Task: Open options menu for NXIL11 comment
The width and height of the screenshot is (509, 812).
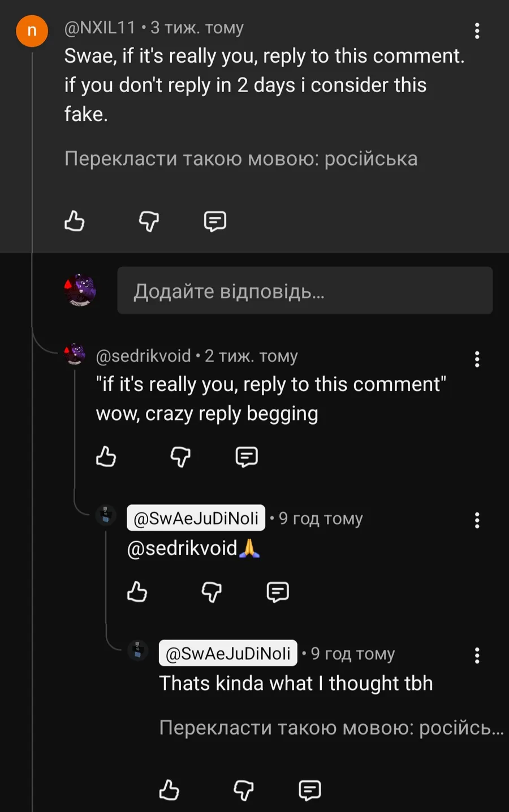Action: point(477,31)
